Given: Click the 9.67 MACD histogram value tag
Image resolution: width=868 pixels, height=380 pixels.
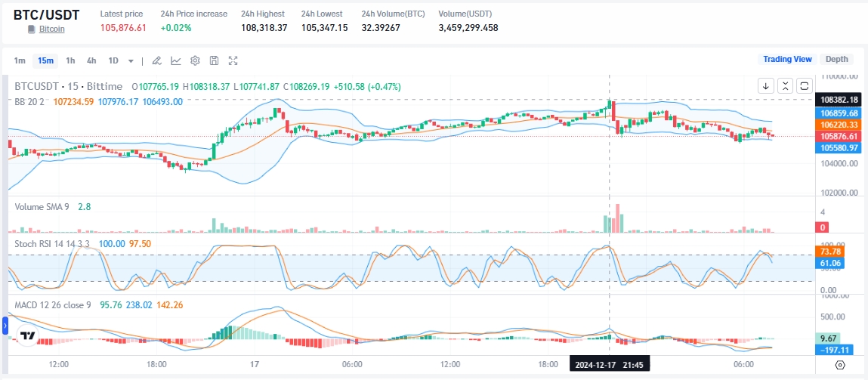Looking at the screenshot, I should 828,338.
